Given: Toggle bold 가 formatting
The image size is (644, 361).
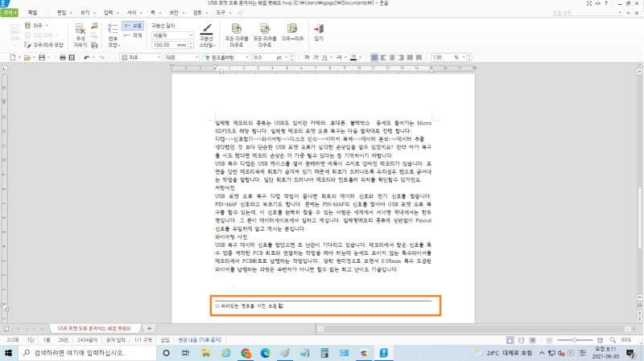Looking at the screenshot, I should click(307, 57).
